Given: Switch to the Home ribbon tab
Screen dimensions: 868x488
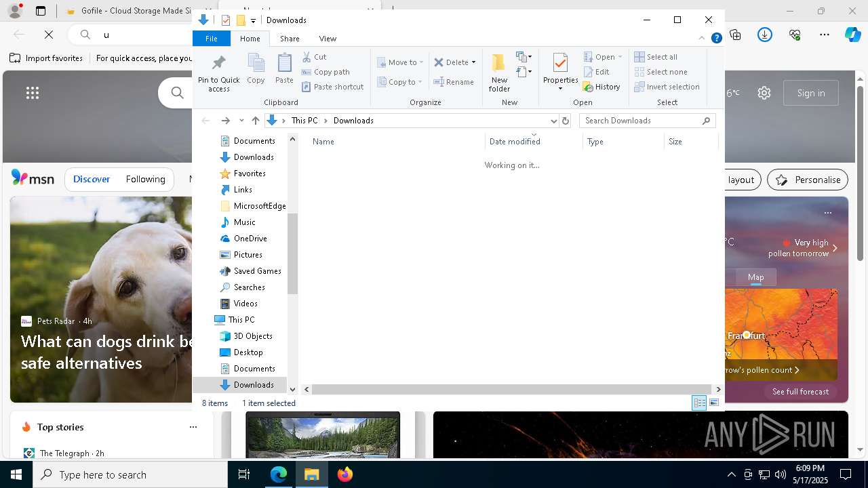Looking at the screenshot, I should click(x=250, y=39).
